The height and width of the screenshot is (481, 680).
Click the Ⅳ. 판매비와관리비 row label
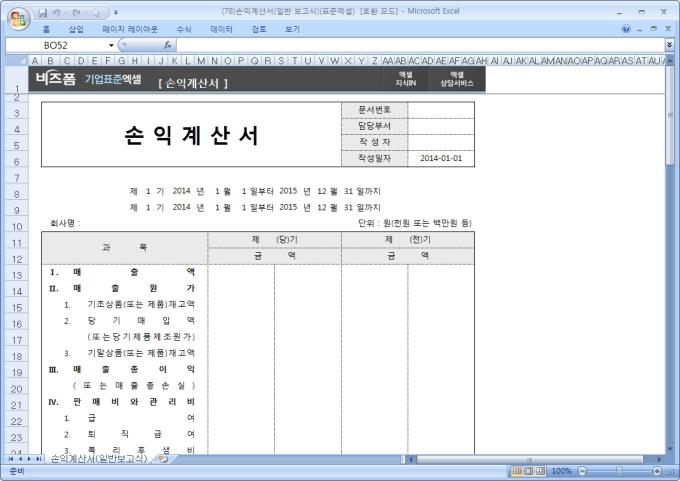coord(122,402)
